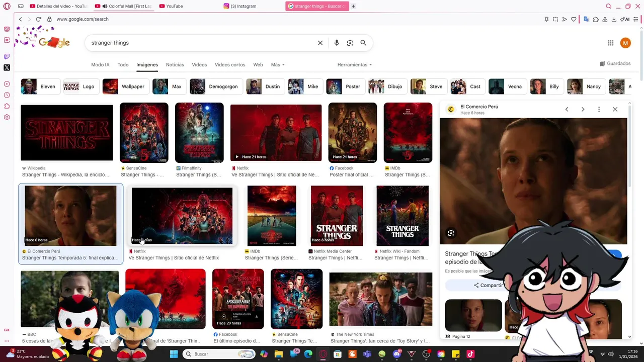Click the pin icon in address bar

pyautogui.click(x=546, y=19)
